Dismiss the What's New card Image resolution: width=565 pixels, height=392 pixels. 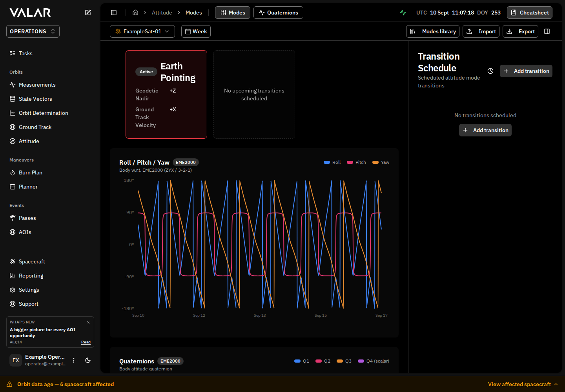(88, 322)
